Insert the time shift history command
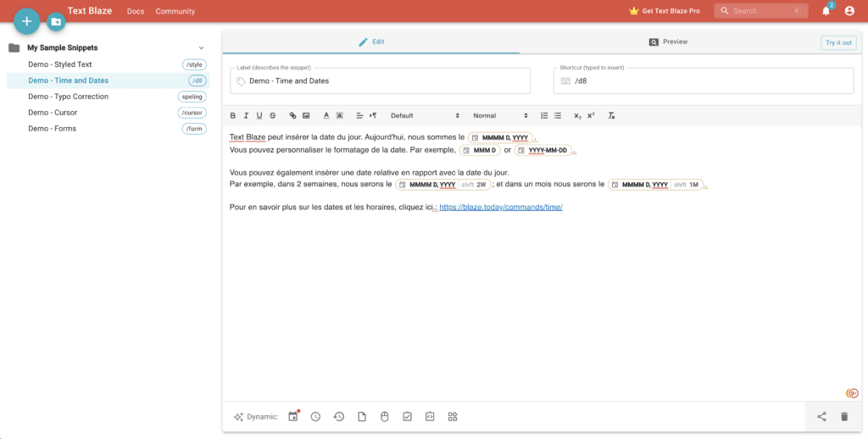Image resolution: width=868 pixels, height=439 pixels. (339, 417)
